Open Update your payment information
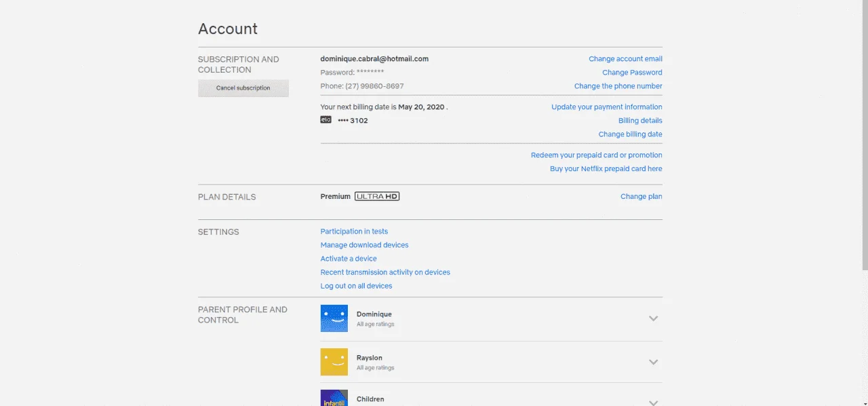This screenshot has height=406, width=868. [607, 107]
